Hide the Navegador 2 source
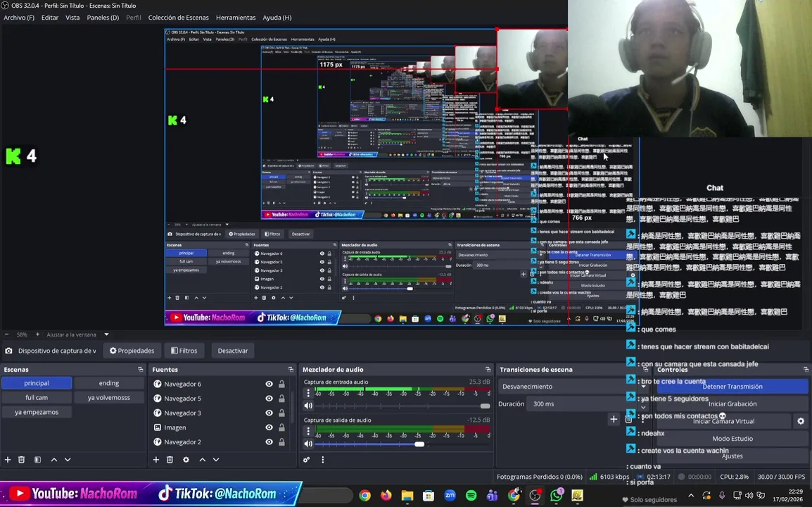This screenshot has width=812, height=507. pyautogui.click(x=269, y=442)
